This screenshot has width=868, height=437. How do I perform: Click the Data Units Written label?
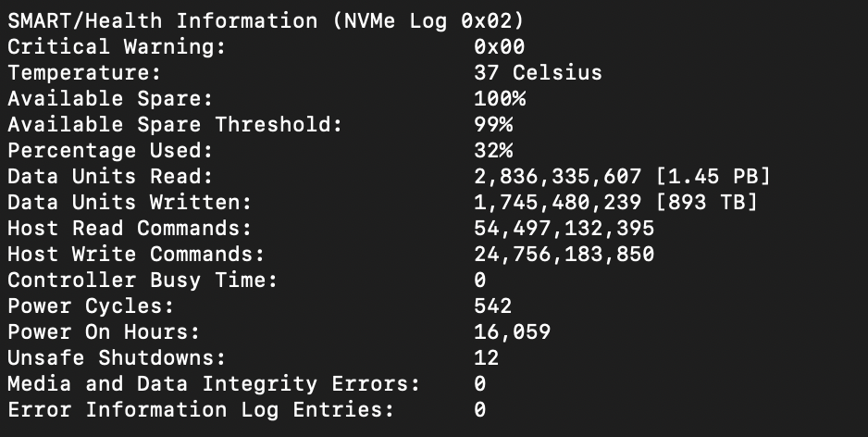pyautogui.click(x=130, y=202)
